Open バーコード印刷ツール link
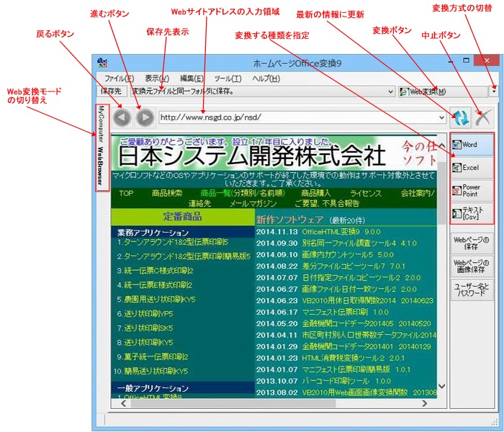Image resolution: width=504 pixels, height=432 pixels. tap(346, 381)
